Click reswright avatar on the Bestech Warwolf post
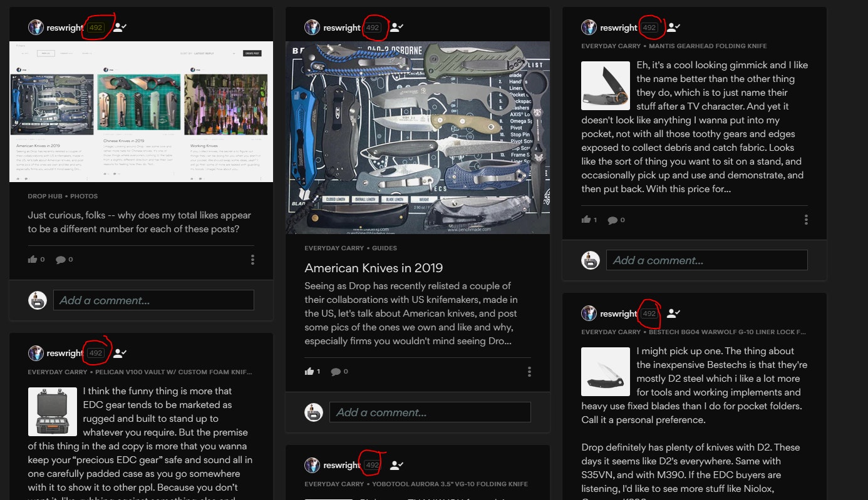 pos(589,314)
